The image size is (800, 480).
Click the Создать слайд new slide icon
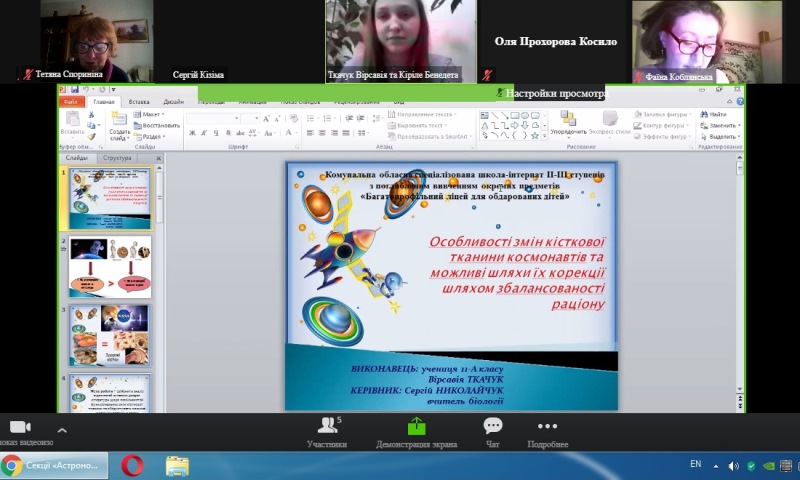tap(119, 119)
